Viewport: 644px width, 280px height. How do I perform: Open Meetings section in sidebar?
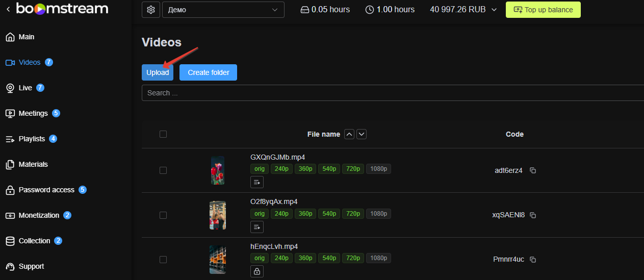tap(33, 113)
